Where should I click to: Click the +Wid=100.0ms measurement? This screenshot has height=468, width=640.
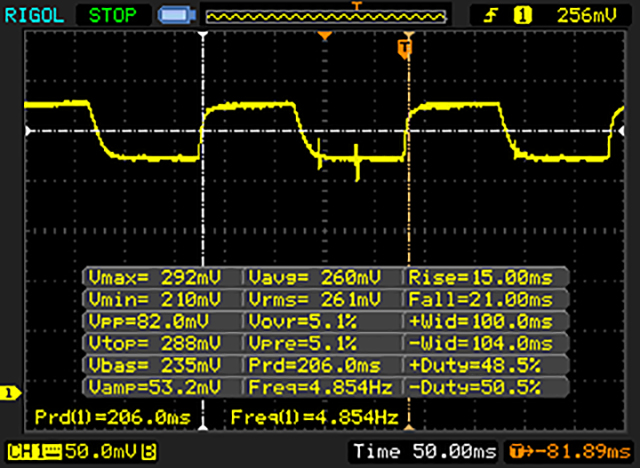point(481,322)
